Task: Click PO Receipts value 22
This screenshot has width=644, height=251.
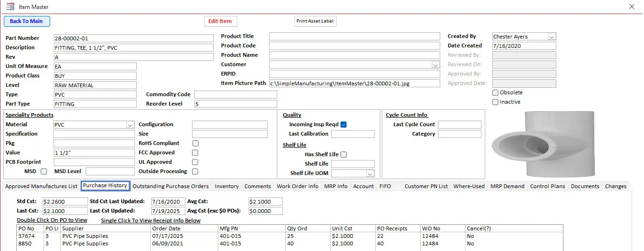Action: (x=381, y=236)
